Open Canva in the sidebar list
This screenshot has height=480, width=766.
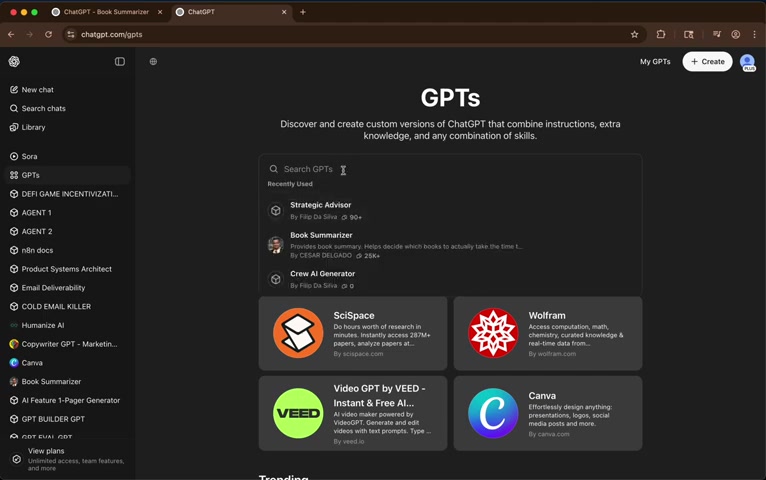click(x=67, y=363)
